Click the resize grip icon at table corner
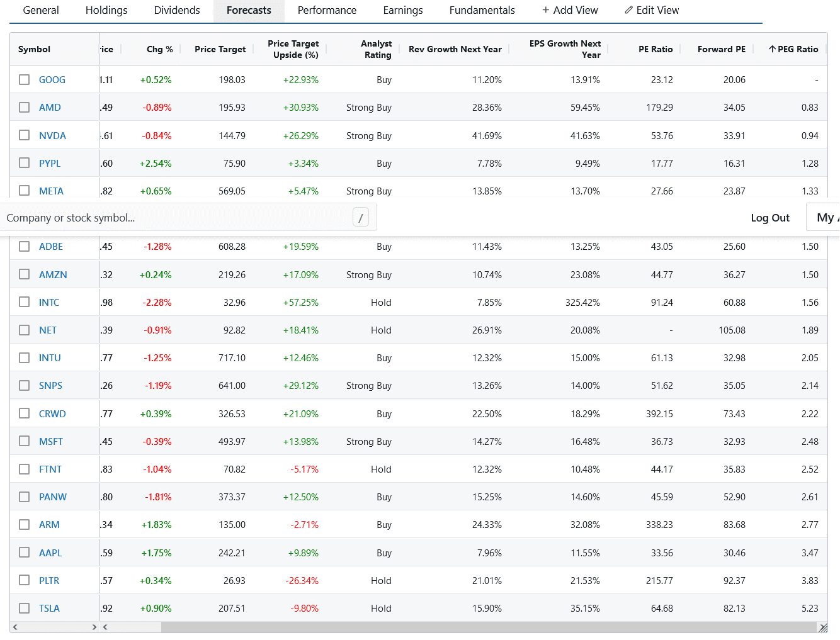Screen dimensions: 840x640 pos(822,627)
